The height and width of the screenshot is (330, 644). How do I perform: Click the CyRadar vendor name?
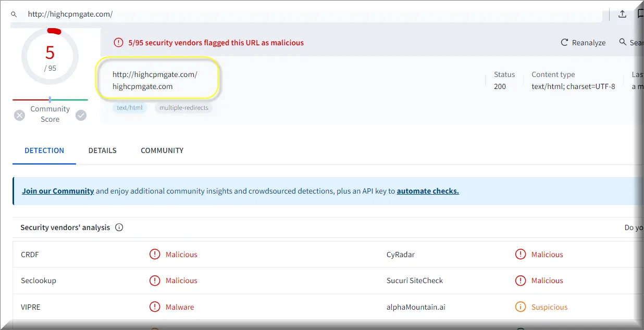(x=401, y=255)
